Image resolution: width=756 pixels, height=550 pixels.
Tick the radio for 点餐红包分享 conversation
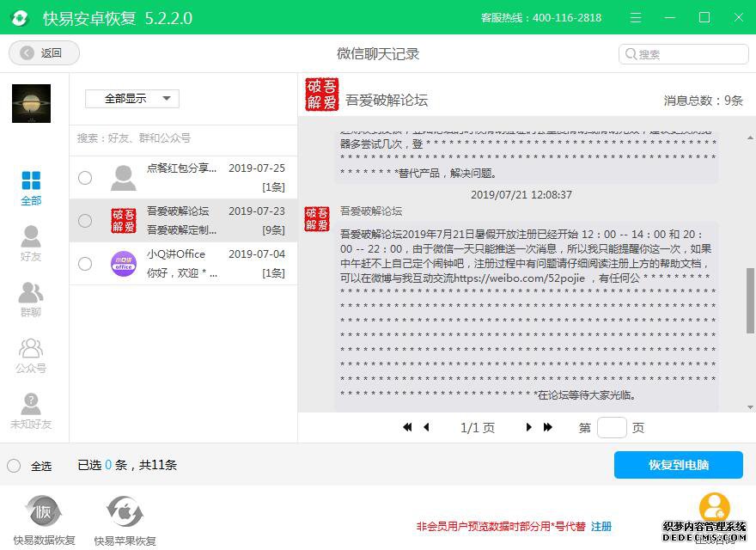85,178
